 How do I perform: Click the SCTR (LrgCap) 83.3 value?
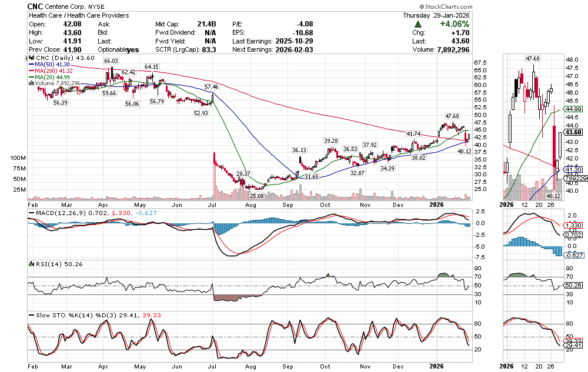click(x=209, y=51)
